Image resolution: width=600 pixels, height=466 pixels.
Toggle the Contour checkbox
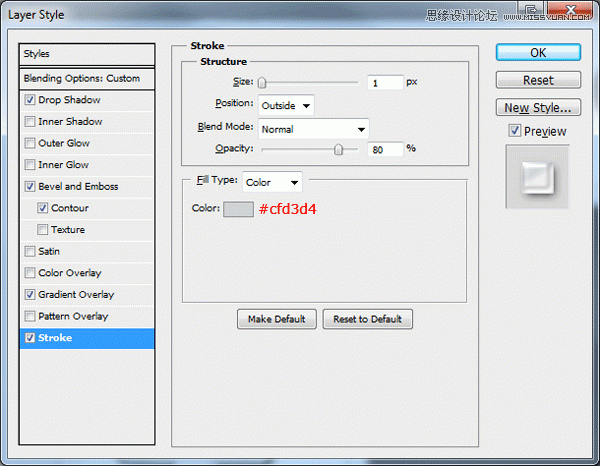[x=42, y=208]
